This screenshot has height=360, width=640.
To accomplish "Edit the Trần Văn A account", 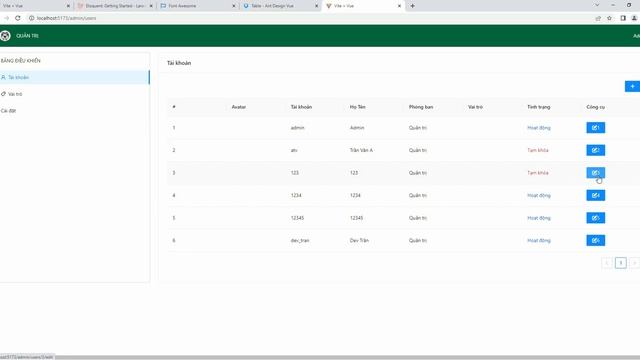I will point(596,150).
